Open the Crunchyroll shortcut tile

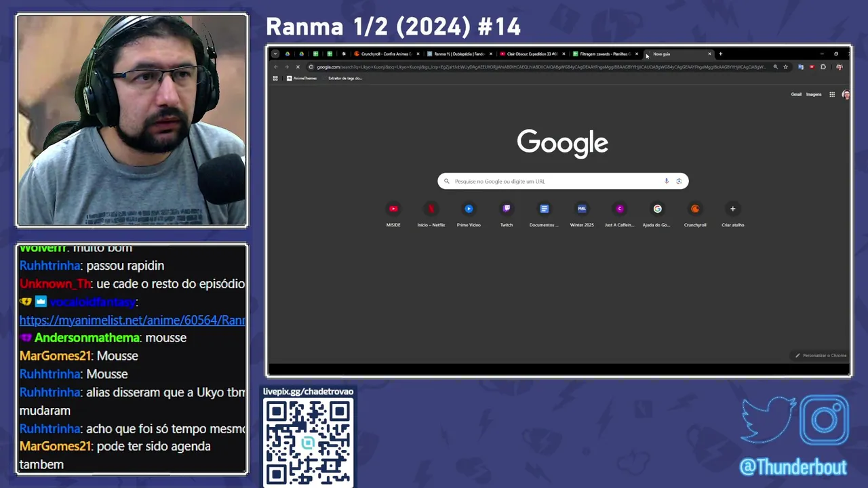[695, 215]
